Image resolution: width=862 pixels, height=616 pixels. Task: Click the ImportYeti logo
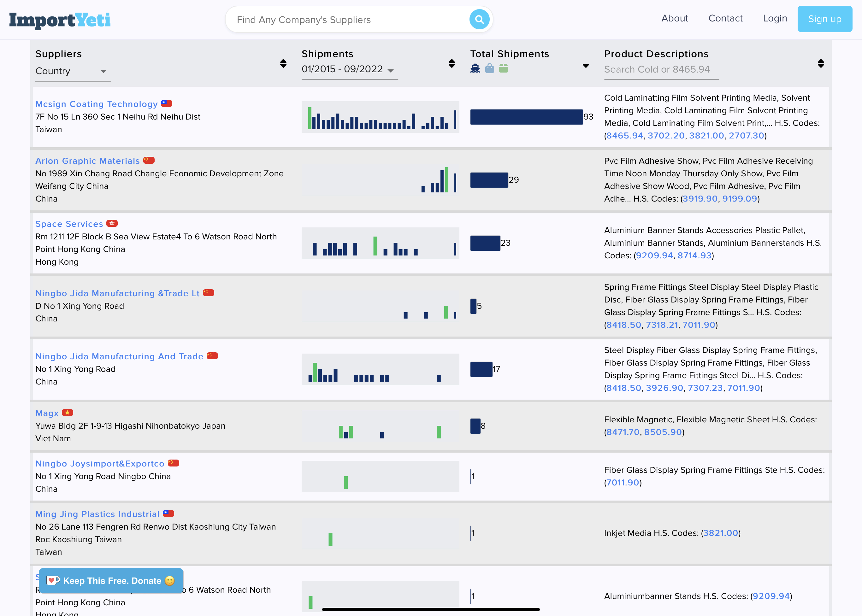click(x=60, y=20)
